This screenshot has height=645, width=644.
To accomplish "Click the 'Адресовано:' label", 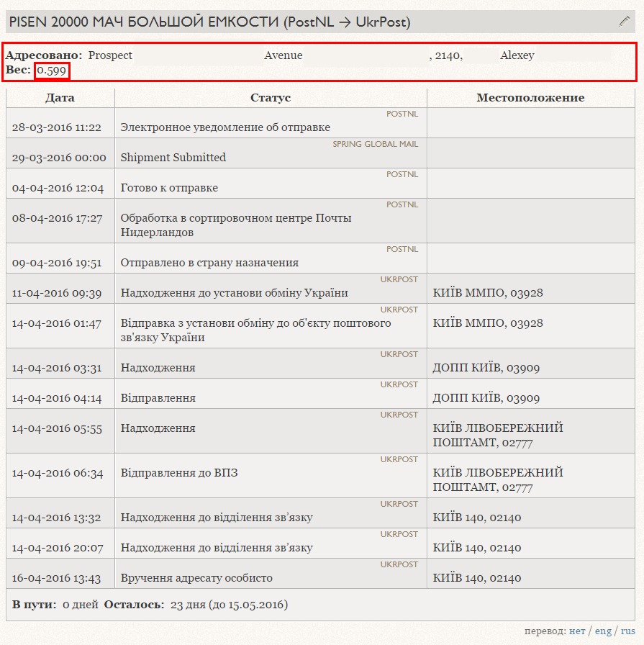I will 44,55.
